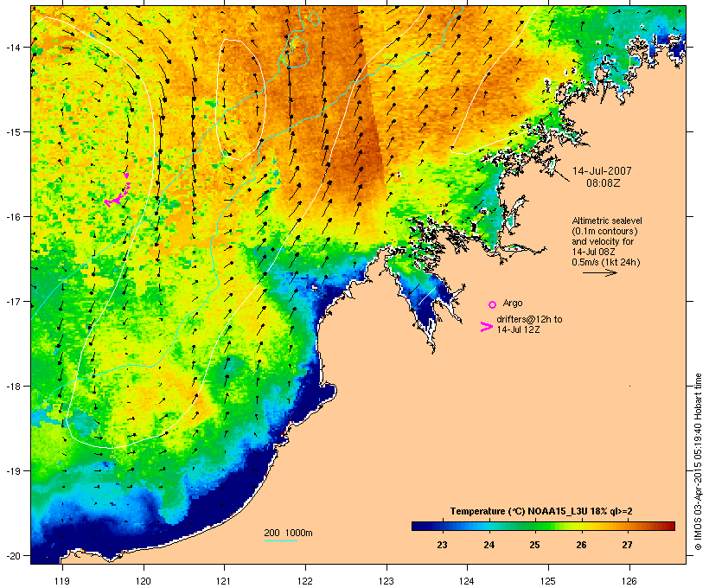Click the colorbar tick label 23
The height and width of the screenshot is (588, 709).
tap(442, 545)
